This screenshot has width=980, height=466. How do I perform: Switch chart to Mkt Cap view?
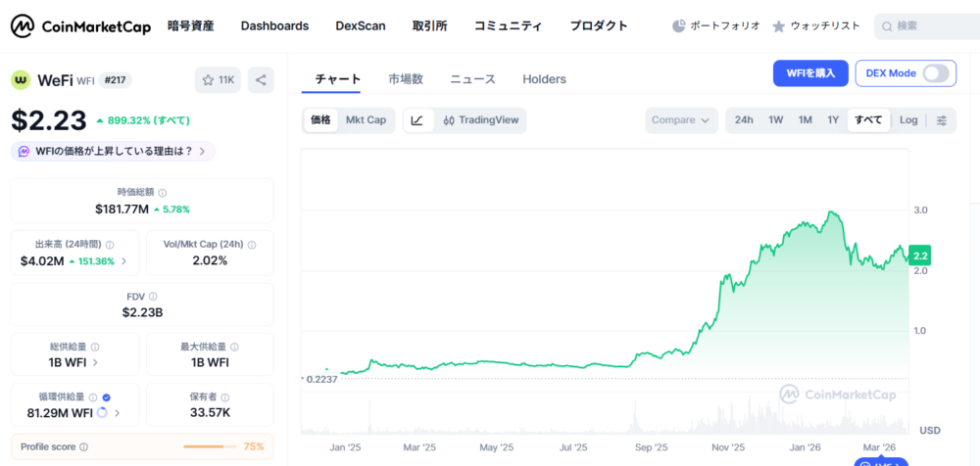click(366, 120)
